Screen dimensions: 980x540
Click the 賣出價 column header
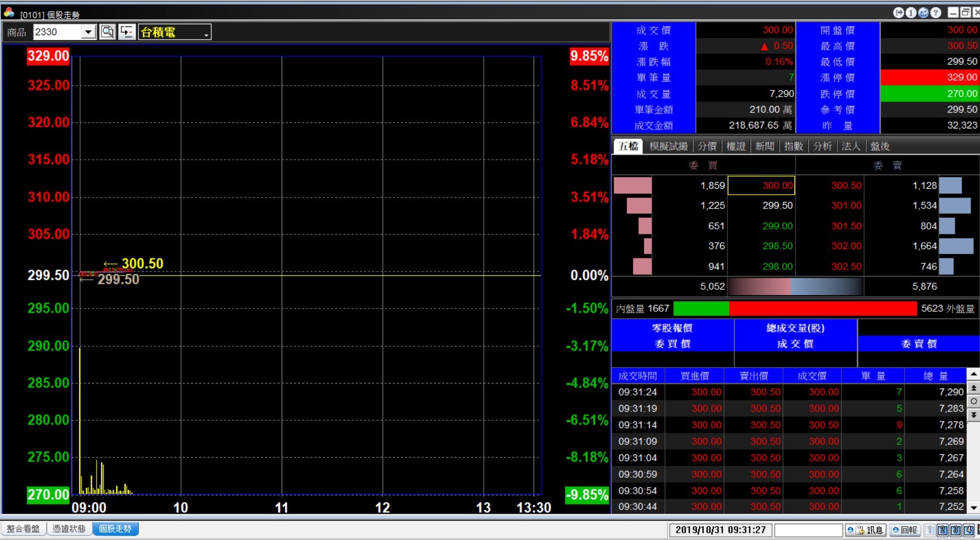click(754, 376)
